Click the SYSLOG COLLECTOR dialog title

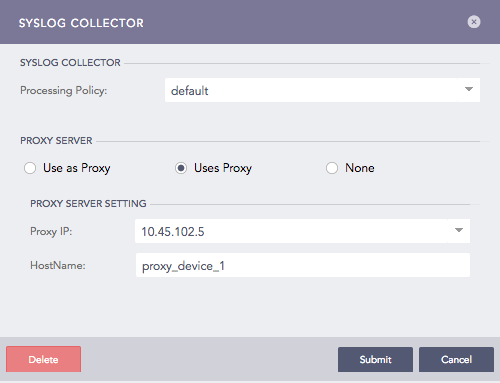(x=81, y=23)
